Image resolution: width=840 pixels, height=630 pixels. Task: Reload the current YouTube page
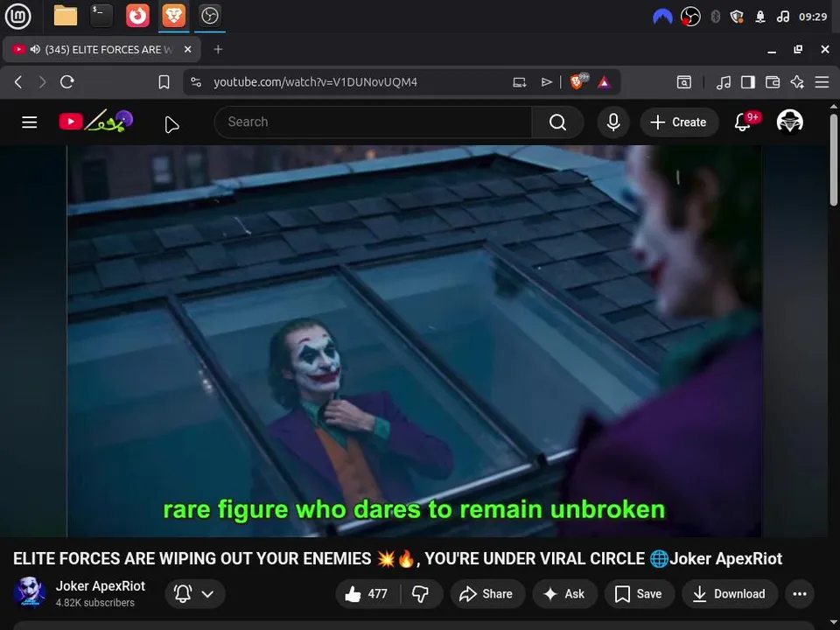[67, 82]
